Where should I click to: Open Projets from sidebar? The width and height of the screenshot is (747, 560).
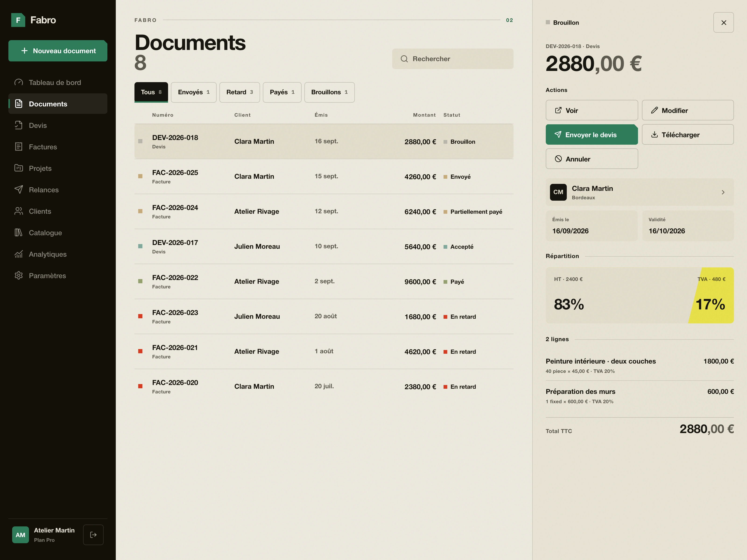pos(58,168)
